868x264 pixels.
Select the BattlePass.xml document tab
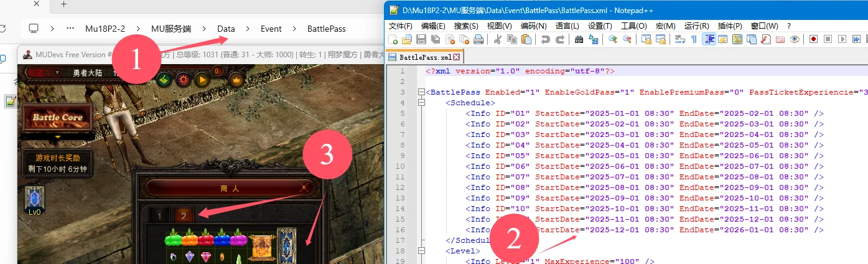coord(424,57)
